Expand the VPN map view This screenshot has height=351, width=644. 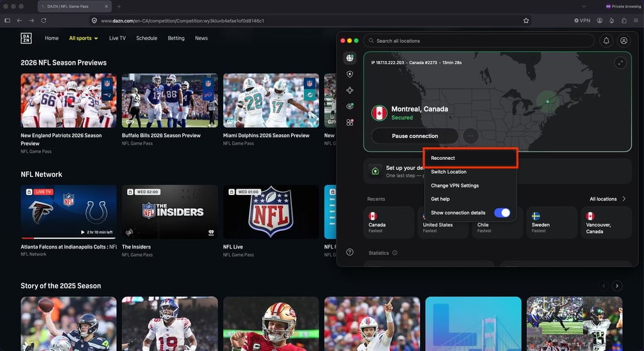coord(620,63)
